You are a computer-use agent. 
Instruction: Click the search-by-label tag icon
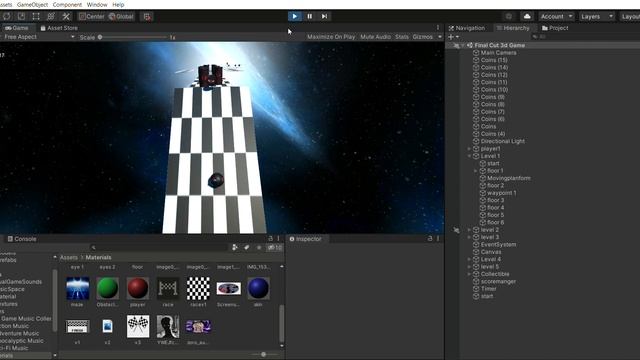point(247,247)
